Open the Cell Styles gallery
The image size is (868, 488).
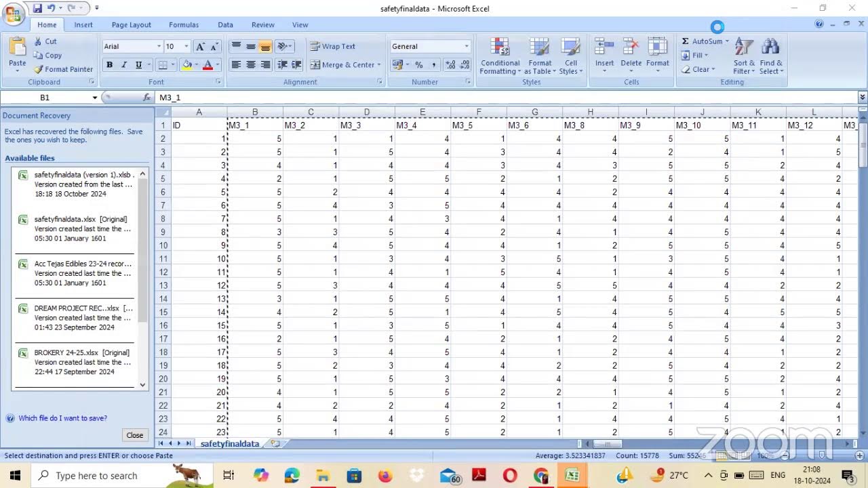(571, 56)
